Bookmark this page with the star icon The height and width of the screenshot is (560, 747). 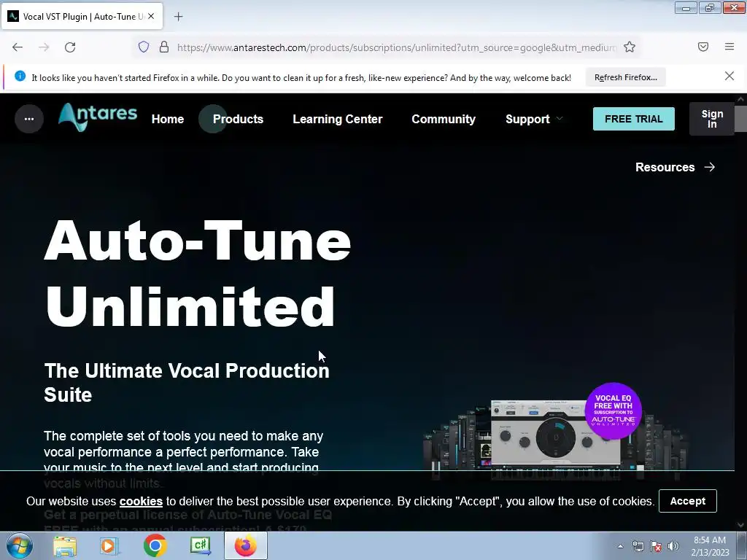pos(630,47)
